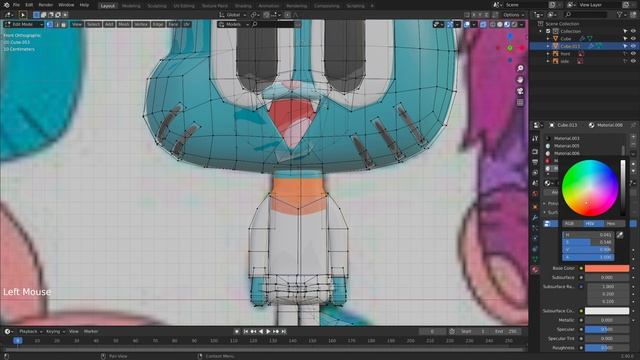Click the color wheel picker
Viewport: 640px width, 360px height.
(x=590, y=188)
